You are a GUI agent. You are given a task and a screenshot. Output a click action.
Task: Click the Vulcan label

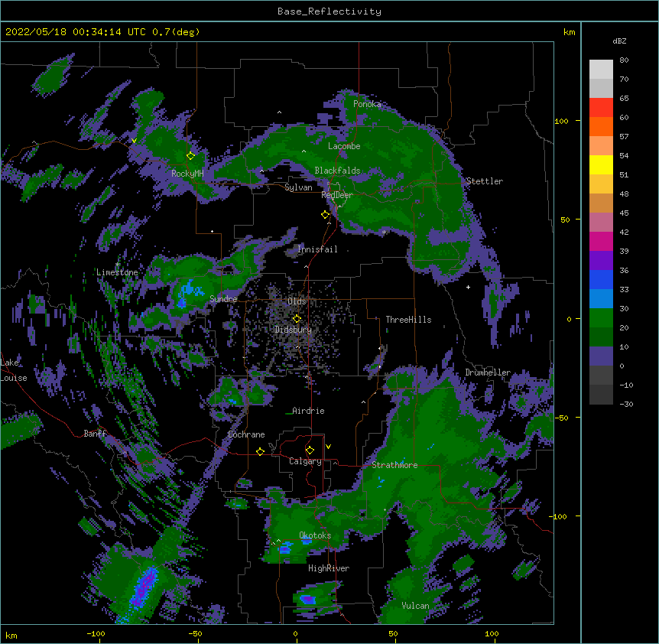coord(415,606)
